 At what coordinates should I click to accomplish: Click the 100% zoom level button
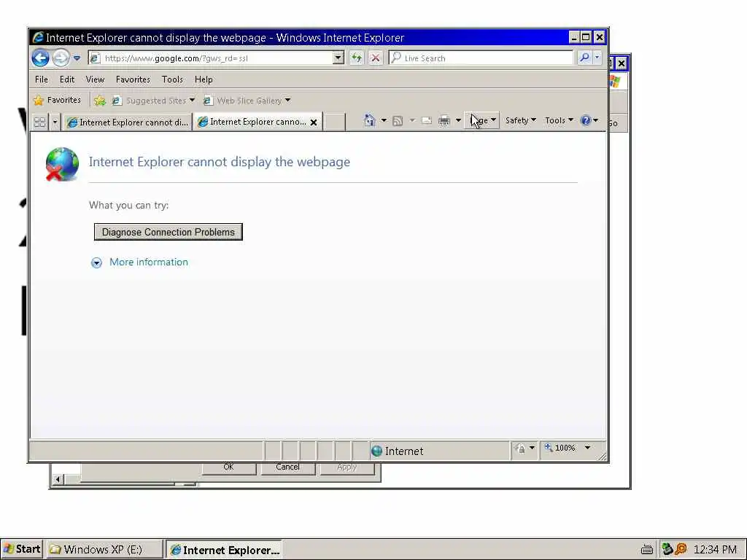click(560, 448)
